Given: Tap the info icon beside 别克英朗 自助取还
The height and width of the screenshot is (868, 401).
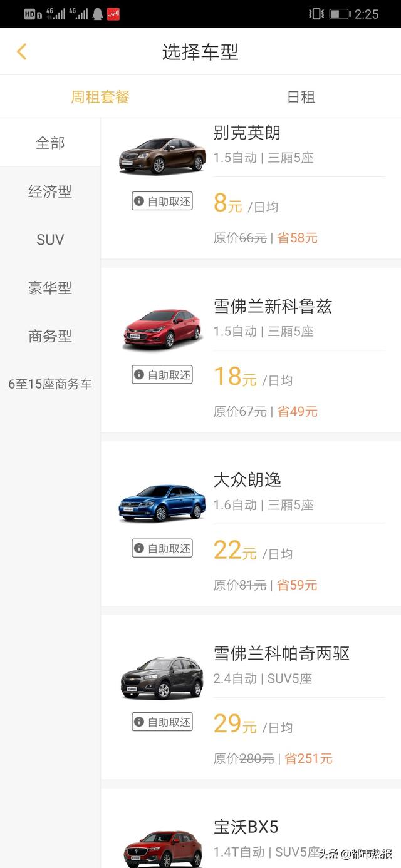Looking at the screenshot, I should tap(139, 202).
